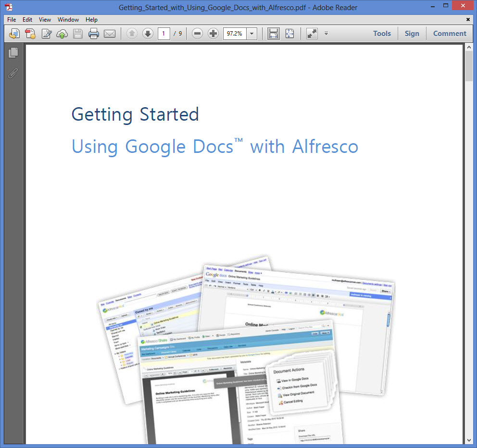477x448 pixels.
Task: Click inside the page number field
Action: pyautogui.click(x=164, y=34)
